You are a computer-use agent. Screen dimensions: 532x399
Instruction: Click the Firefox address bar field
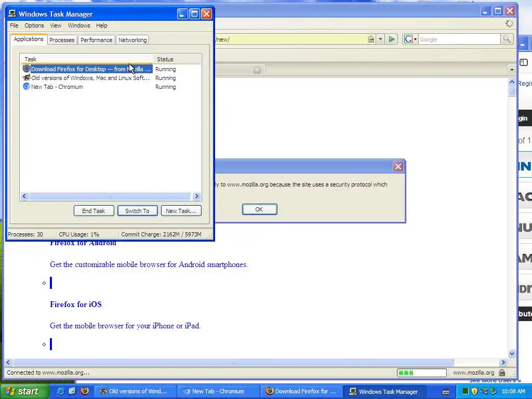290,39
